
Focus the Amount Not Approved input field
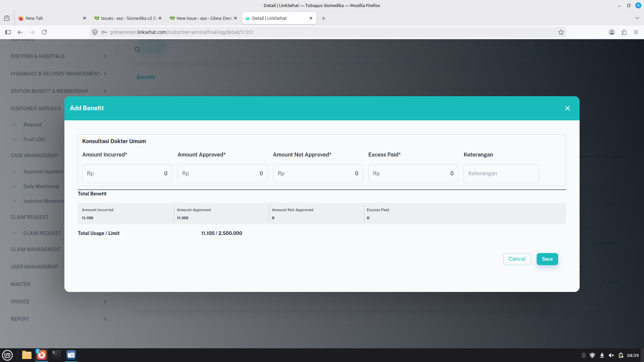click(x=318, y=174)
